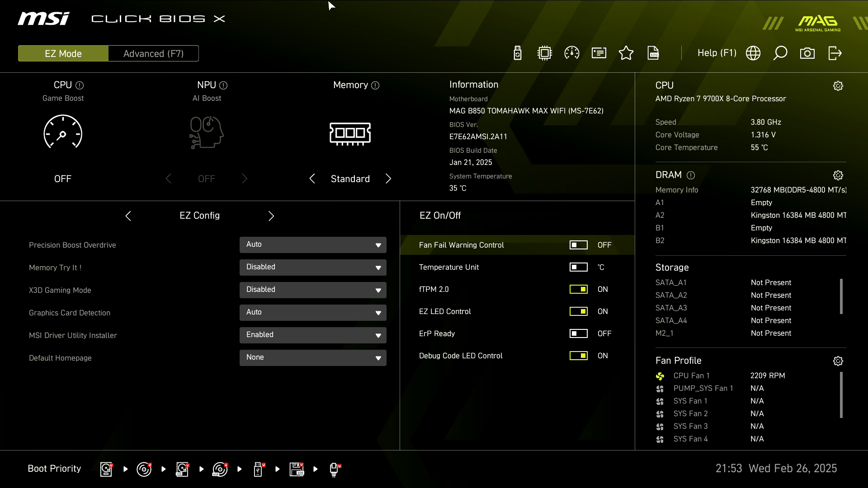Image resolution: width=868 pixels, height=488 pixels.
Task: Click the right arrow next to Memory Standard
Action: 388,179
